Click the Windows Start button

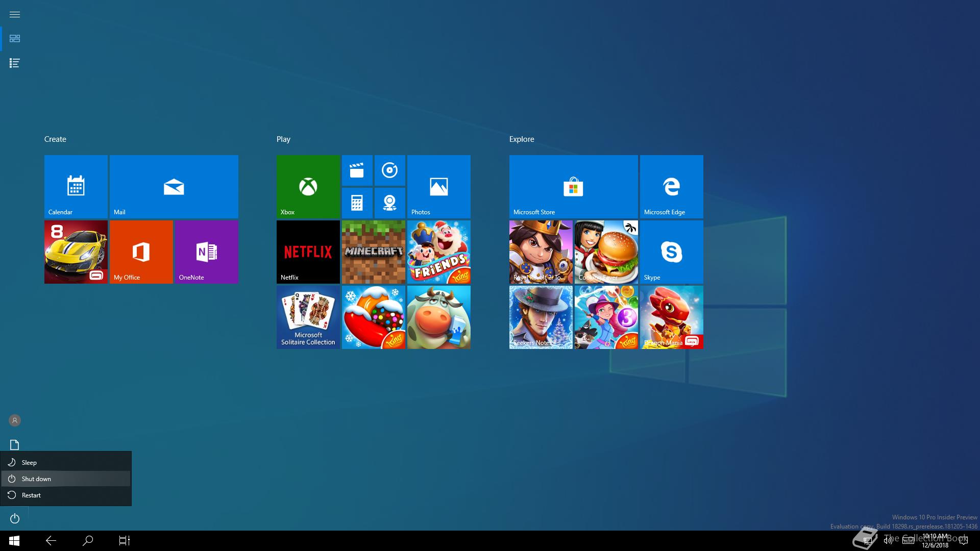point(14,541)
